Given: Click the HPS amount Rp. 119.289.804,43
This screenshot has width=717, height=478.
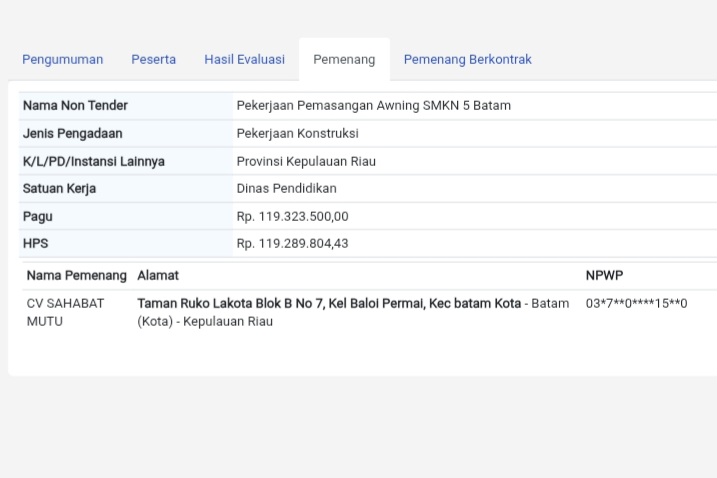Looking at the screenshot, I should 292,243.
